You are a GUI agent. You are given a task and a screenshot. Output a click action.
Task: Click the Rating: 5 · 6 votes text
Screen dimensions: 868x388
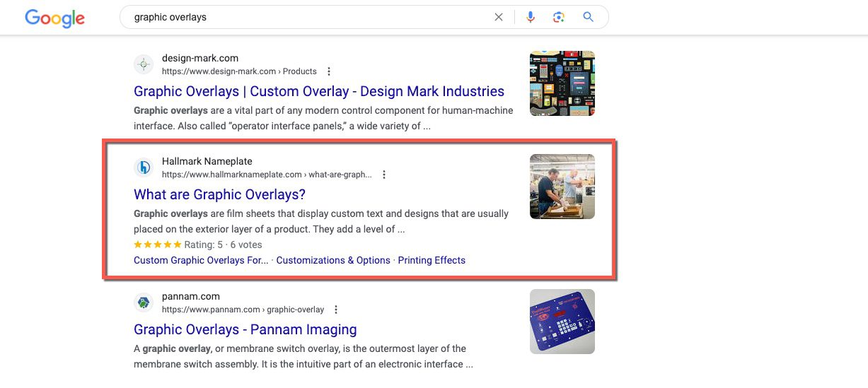tap(223, 245)
